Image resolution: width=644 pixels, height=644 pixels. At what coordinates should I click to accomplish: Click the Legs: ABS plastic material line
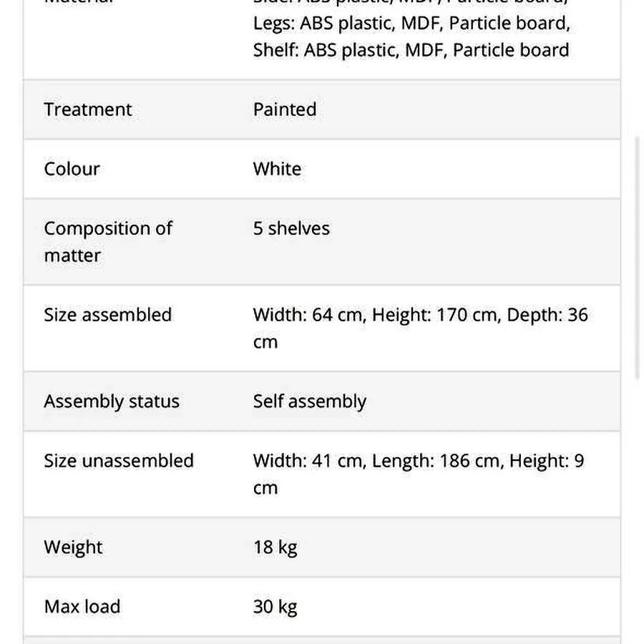click(x=411, y=24)
